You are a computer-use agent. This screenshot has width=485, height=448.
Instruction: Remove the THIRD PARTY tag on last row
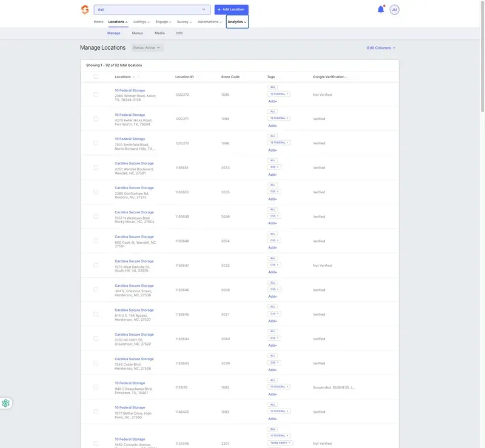(x=289, y=443)
